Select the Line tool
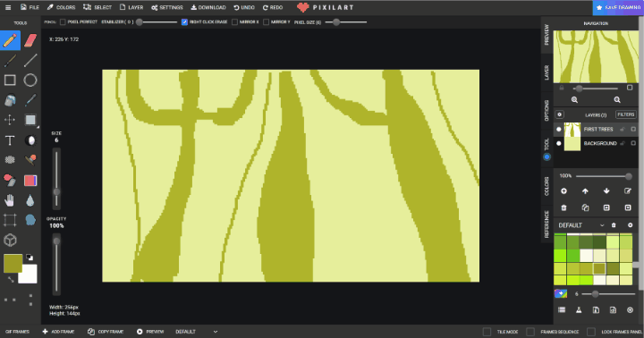The height and width of the screenshot is (338, 644). [30, 61]
